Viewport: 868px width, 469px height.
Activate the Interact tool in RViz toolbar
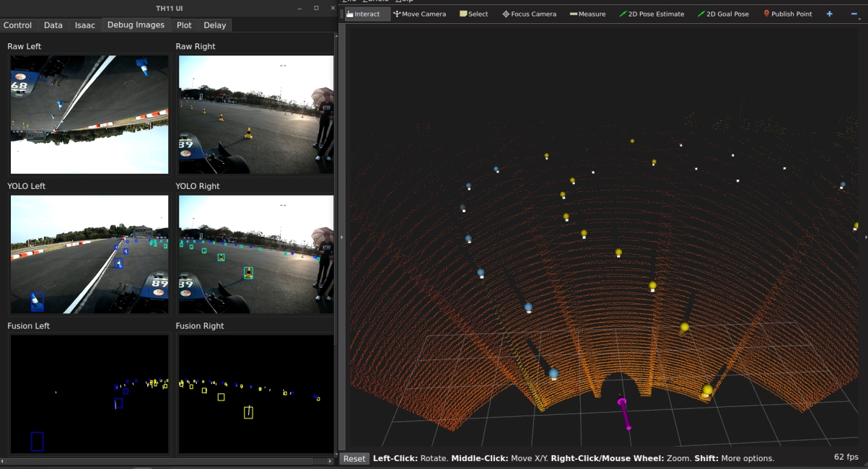click(x=367, y=14)
